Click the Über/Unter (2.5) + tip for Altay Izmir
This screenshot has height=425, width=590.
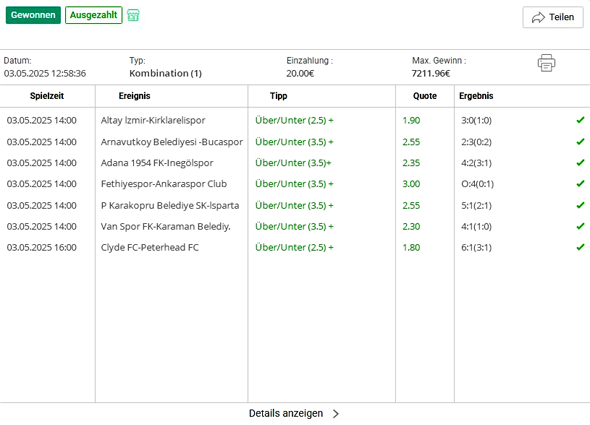tap(294, 120)
